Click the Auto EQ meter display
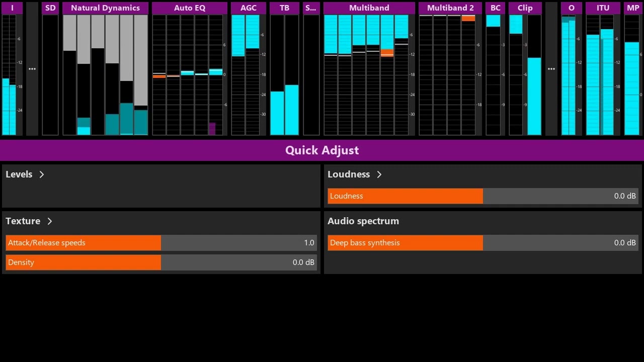 tap(190, 75)
